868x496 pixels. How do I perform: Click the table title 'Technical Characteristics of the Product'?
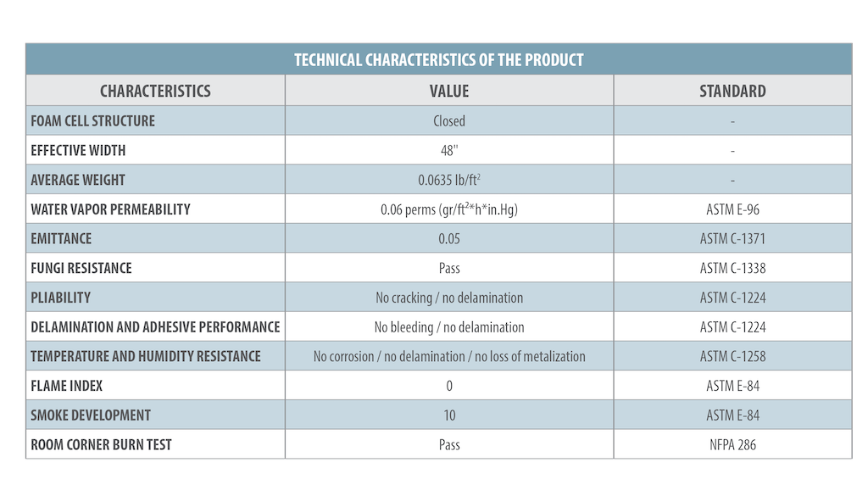click(438, 60)
